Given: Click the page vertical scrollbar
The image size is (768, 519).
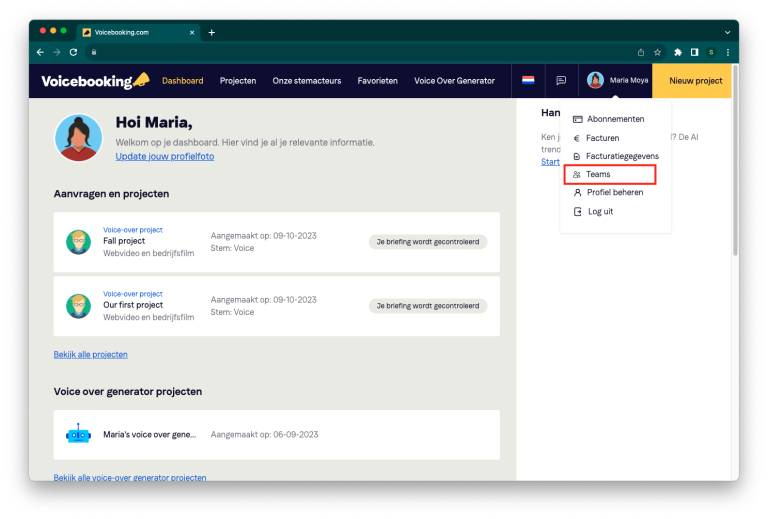Looking at the screenshot, I should coord(735,162).
